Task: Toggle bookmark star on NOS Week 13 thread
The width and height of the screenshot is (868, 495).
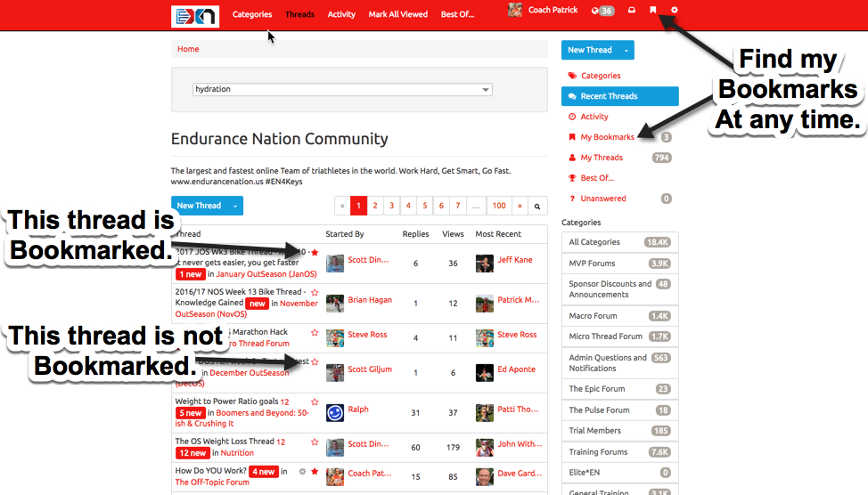Action: click(x=315, y=292)
